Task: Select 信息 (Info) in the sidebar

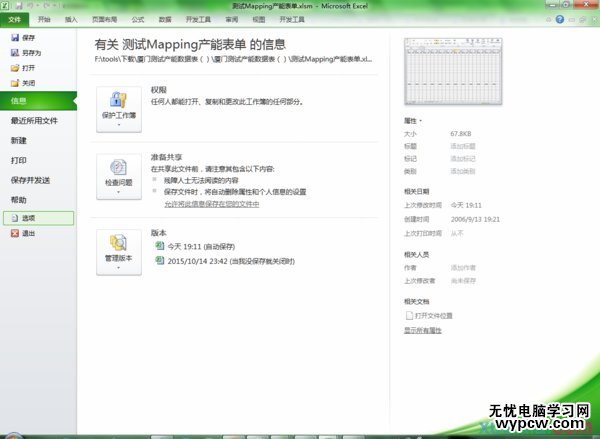Action: click(x=38, y=101)
